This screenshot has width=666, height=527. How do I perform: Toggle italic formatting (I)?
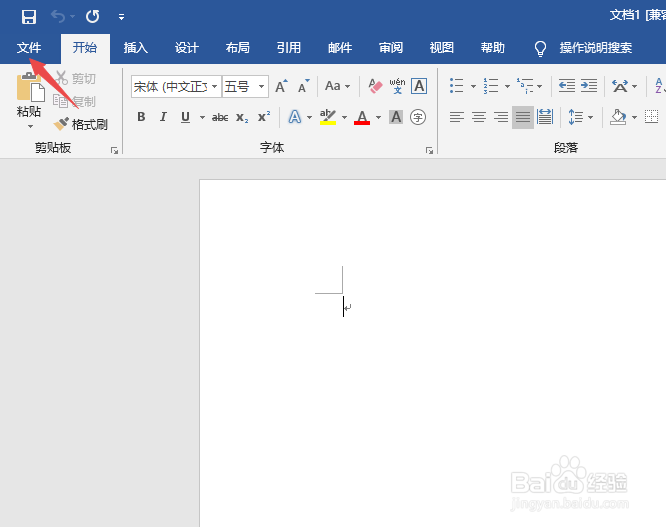pos(163,117)
